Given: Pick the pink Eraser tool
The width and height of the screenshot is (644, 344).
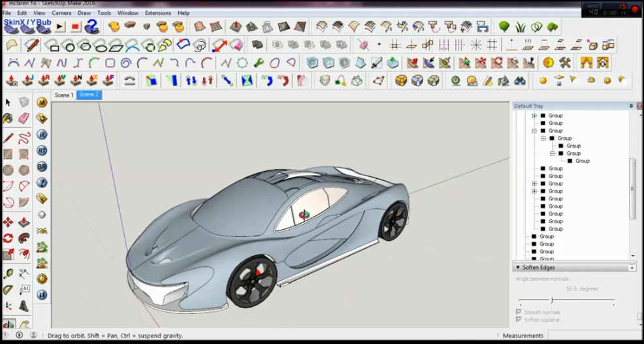Looking at the screenshot, I should [x=24, y=119].
